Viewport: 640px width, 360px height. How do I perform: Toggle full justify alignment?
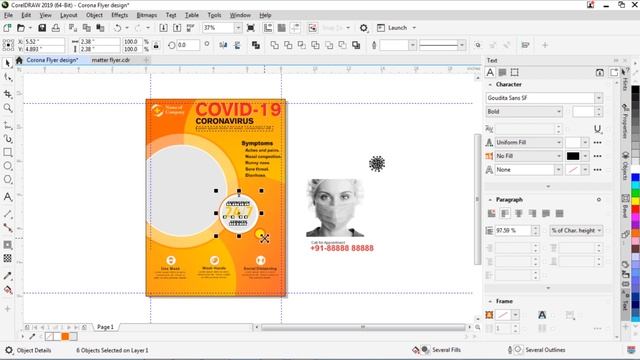[x=546, y=213]
